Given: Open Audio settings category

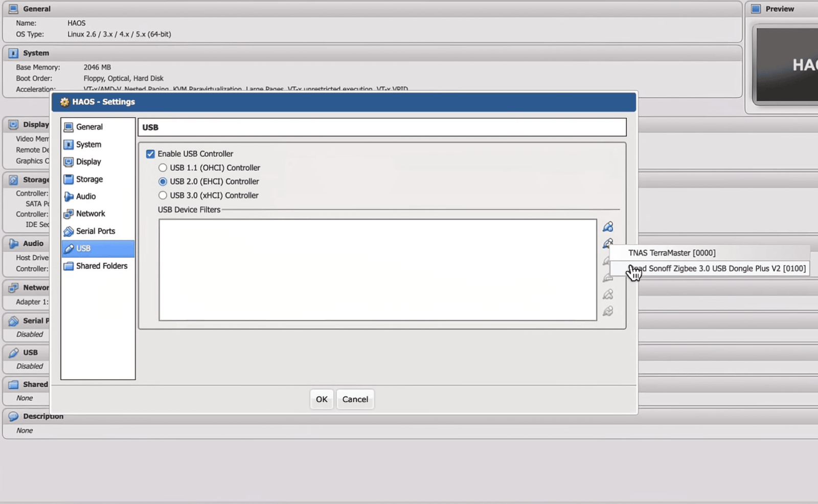Looking at the screenshot, I should 98,196.
